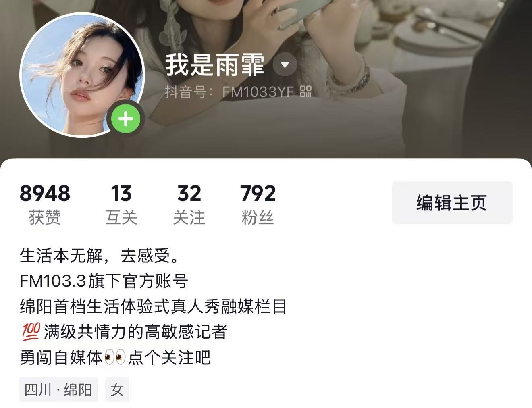Copy the Douyin ID FM1033YF text
532x408 pixels.
(258, 92)
